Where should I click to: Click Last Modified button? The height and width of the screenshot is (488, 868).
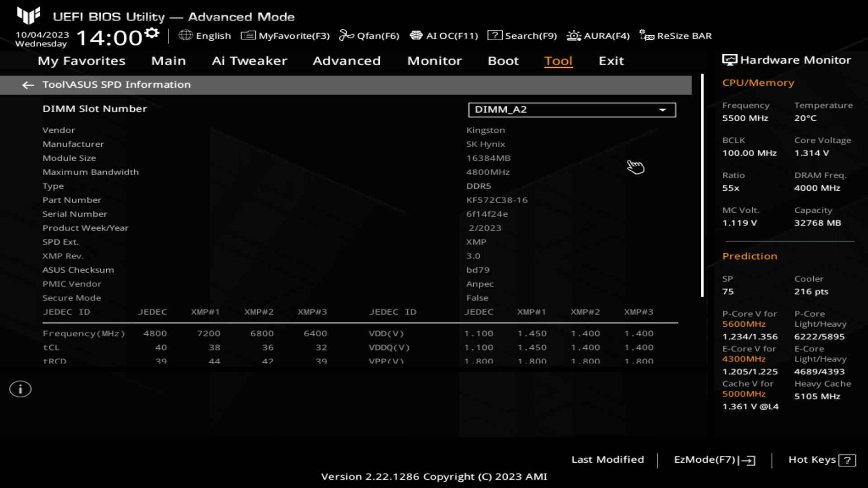tap(608, 460)
